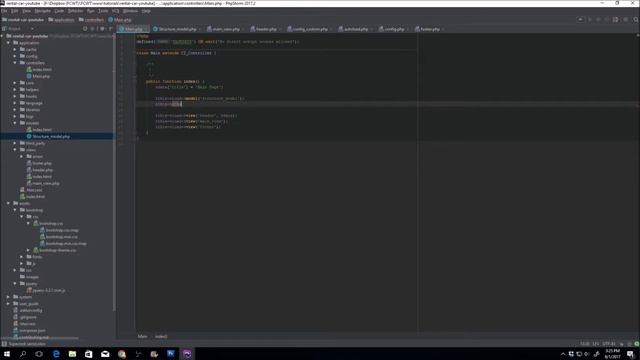Open the Help menu
The width and height of the screenshot is (640, 360).
(146, 11)
